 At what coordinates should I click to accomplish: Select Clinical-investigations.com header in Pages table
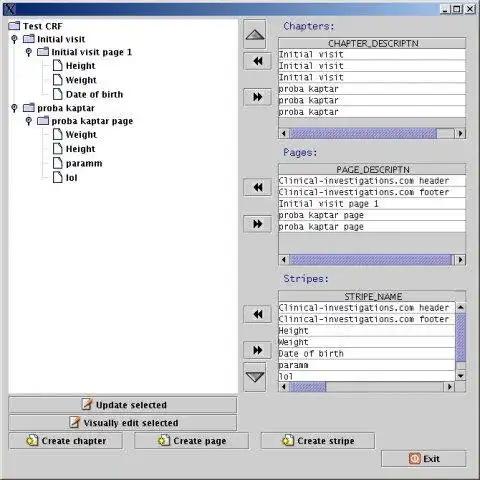coord(372,181)
